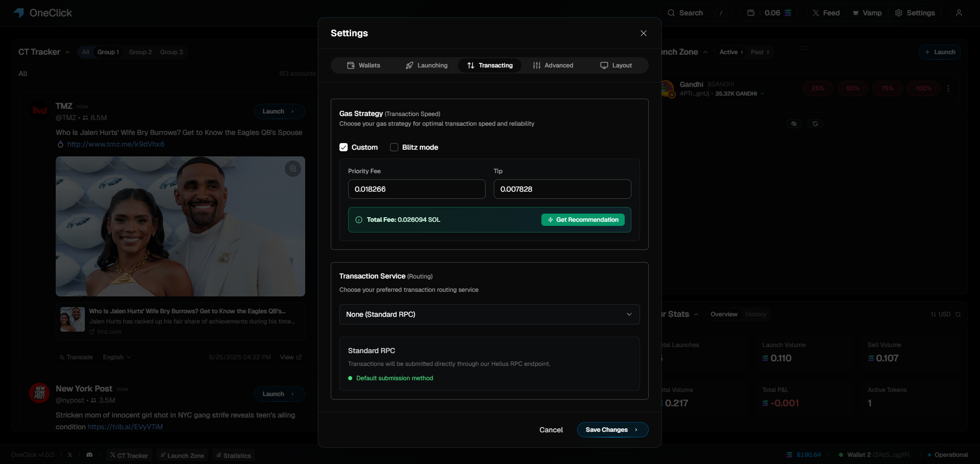Open the Advanced settings tab
The height and width of the screenshot is (464, 980).
[553, 65]
